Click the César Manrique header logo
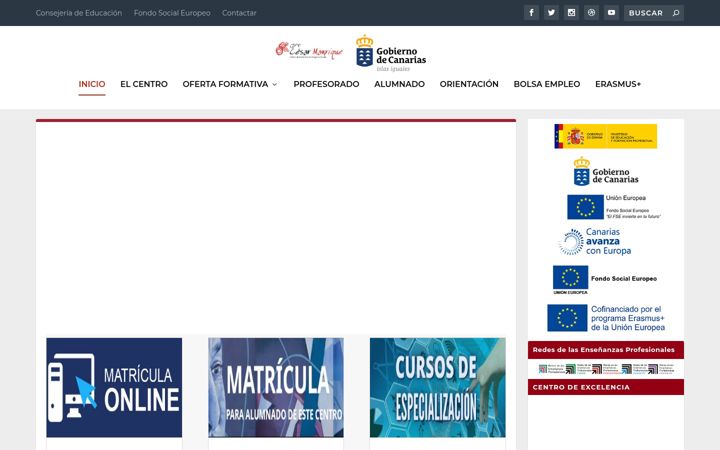The height and width of the screenshot is (450, 720). tap(309, 51)
